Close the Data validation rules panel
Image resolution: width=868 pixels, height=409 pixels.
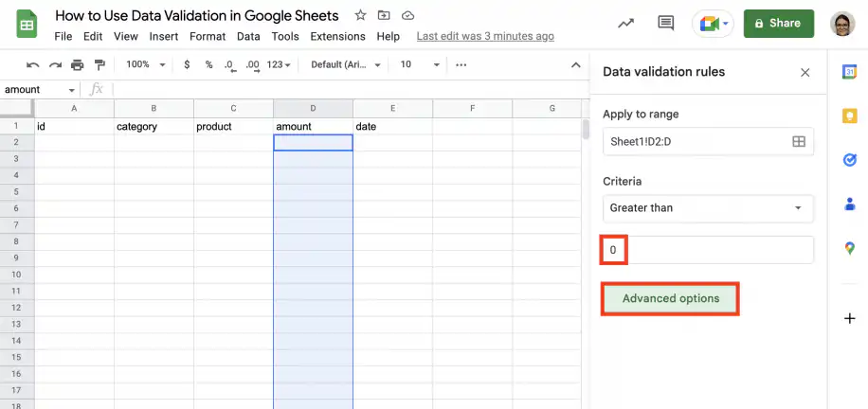[805, 73]
